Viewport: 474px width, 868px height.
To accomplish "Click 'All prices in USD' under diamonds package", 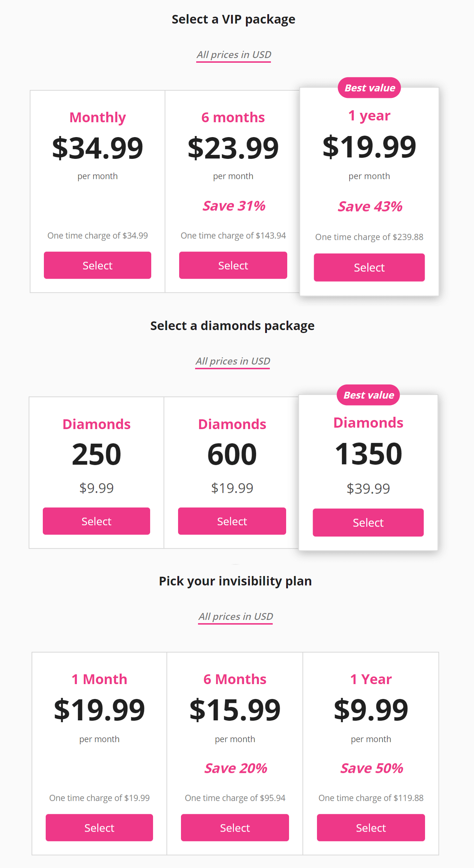I will pyautogui.click(x=232, y=361).
